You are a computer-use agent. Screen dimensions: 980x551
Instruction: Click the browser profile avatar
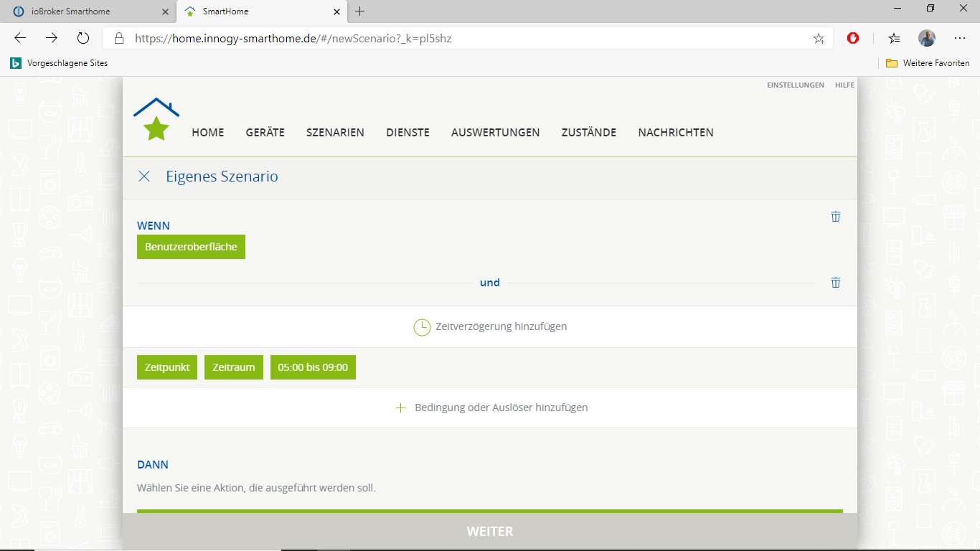pyautogui.click(x=927, y=39)
